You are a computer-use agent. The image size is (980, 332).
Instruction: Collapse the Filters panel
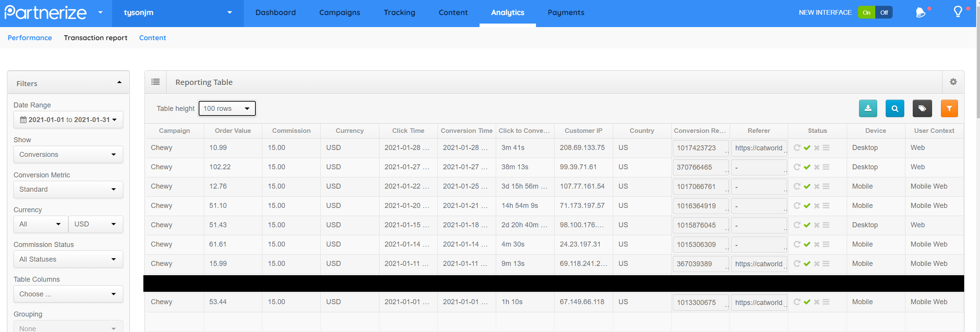pyautogui.click(x=119, y=82)
